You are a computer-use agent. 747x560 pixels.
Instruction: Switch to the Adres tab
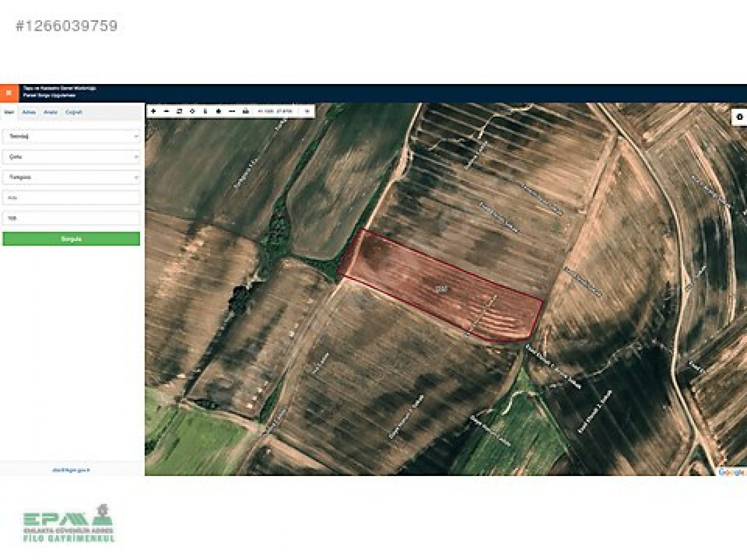[29, 113]
